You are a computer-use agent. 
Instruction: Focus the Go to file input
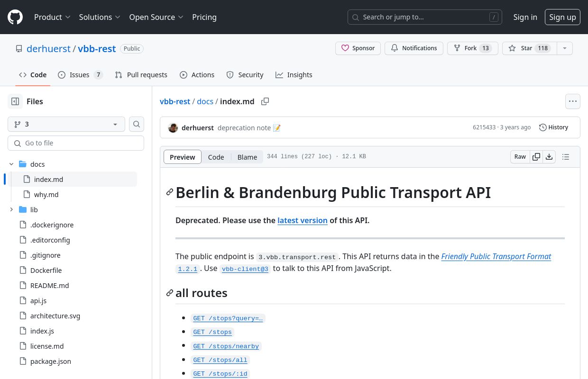click(76, 143)
